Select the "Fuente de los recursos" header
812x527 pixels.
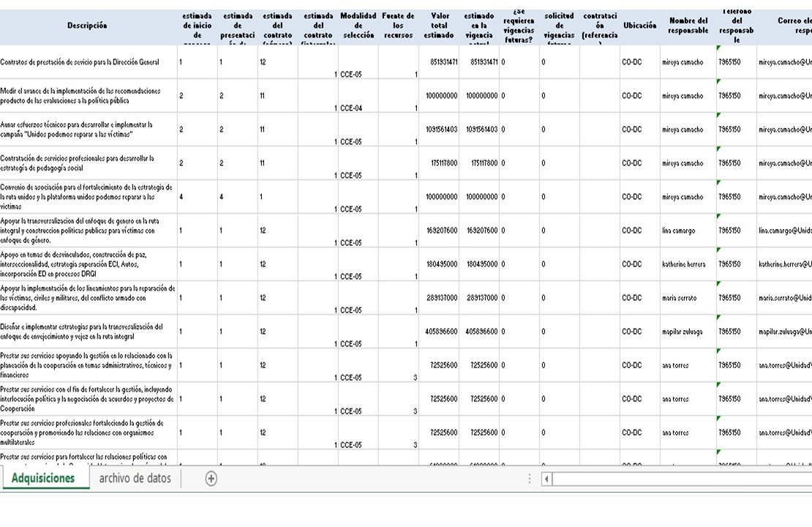398,26
